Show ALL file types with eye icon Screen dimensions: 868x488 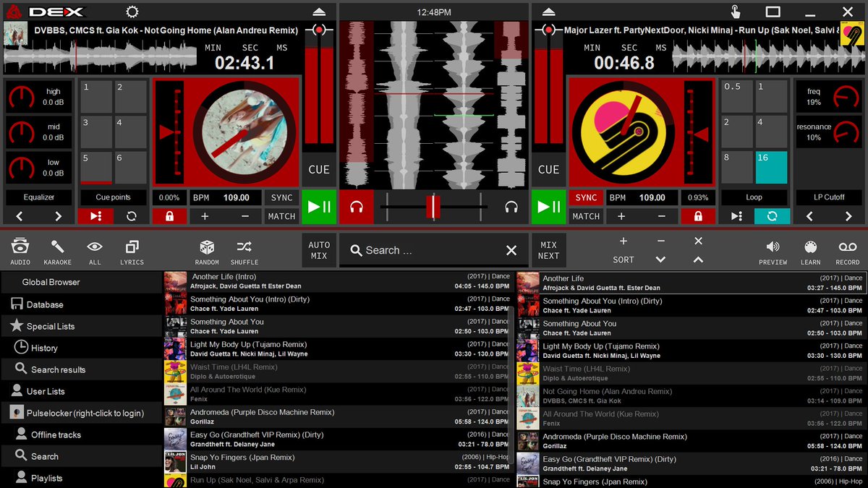click(x=95, y=252)
